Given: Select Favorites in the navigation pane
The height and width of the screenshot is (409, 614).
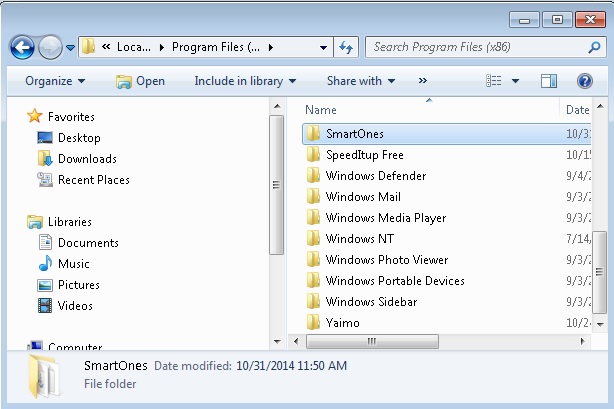Looking at the screenshot, I should click(71, 117).
